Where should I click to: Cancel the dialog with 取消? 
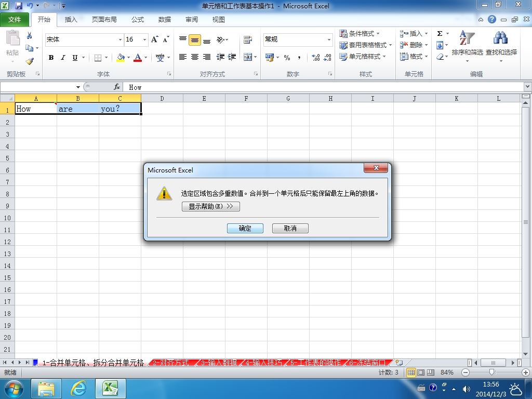(290, 229)
